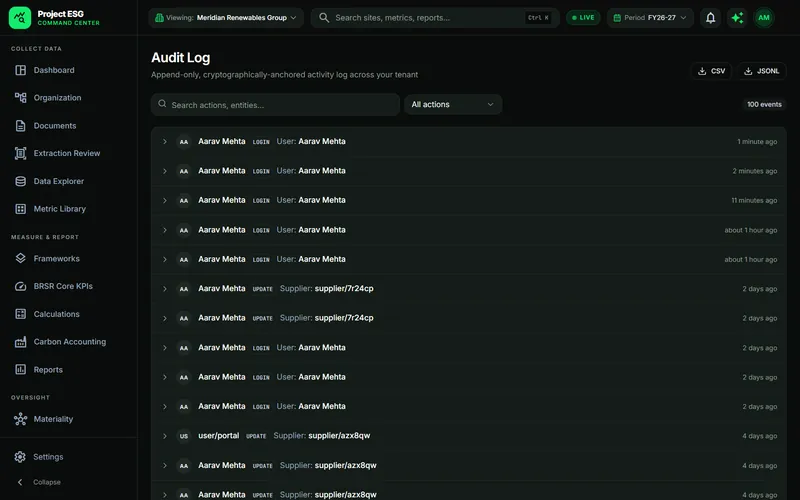The width and height of the screenshot is (800, 500).
Task: Export audit log as CSV
Action: pyautogui.click(x=711, y=71)
